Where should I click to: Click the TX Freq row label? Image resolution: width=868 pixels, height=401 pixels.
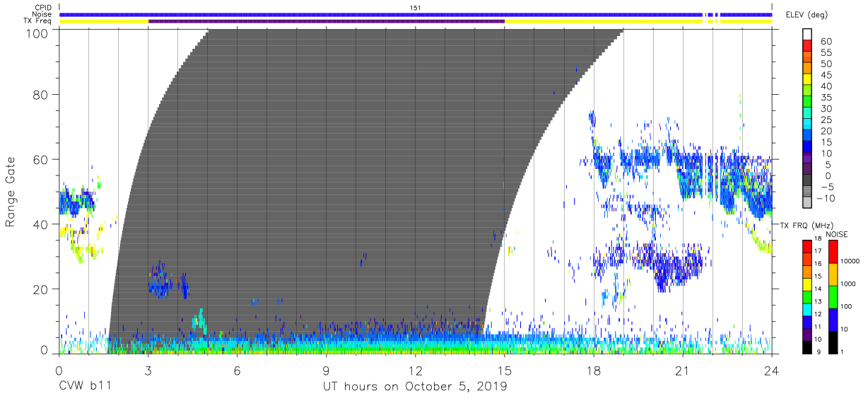click(x=37, y=21)
